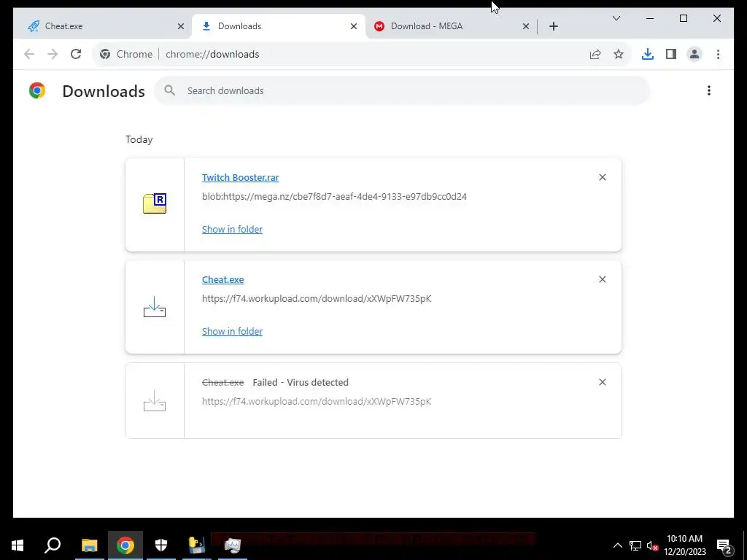This screenshot has height=560, width=747.
Task: Click the taskbar clock showing 10:10 AM
Action: (x=684, y=545)
